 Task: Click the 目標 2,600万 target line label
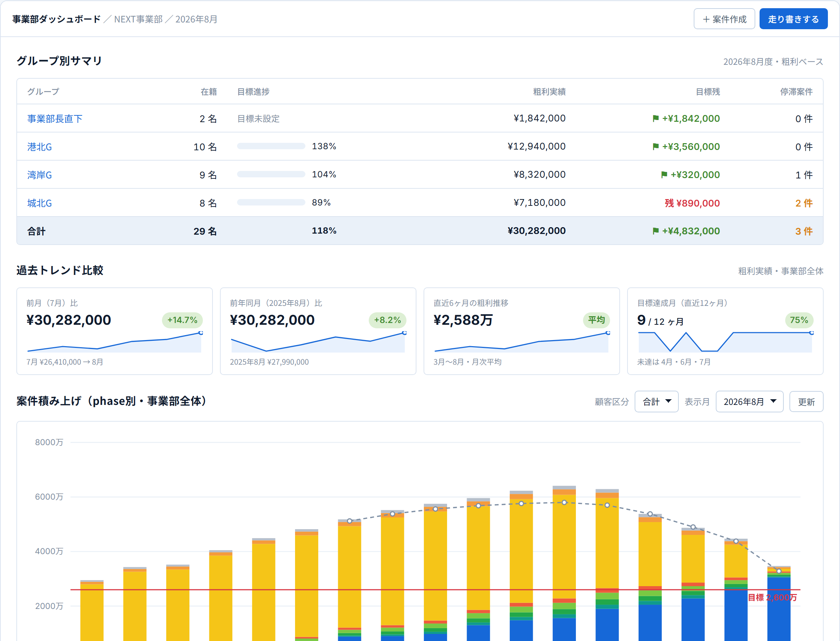pos(772,597)
